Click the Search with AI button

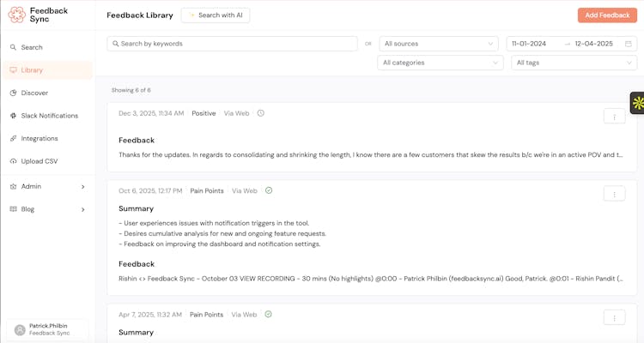pos(216,15)
